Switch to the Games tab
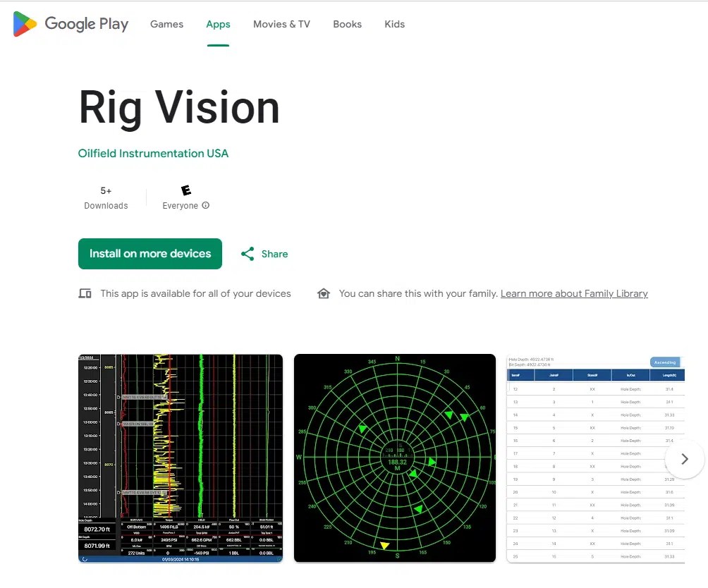The image size is (708, 588). coord(166,23)
